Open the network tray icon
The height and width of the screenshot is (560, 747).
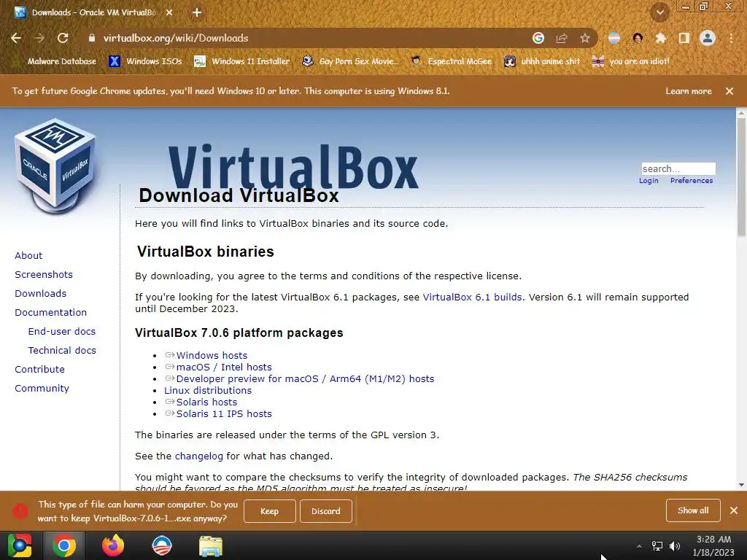[657, 546]
